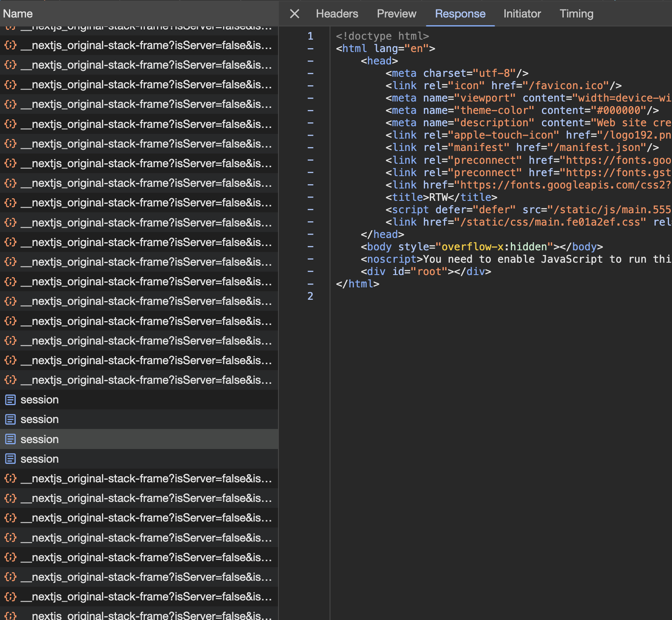Click the meta theme-color #000000 line
The height and width of the screenshot is (620, 672).
coord(522,110)
